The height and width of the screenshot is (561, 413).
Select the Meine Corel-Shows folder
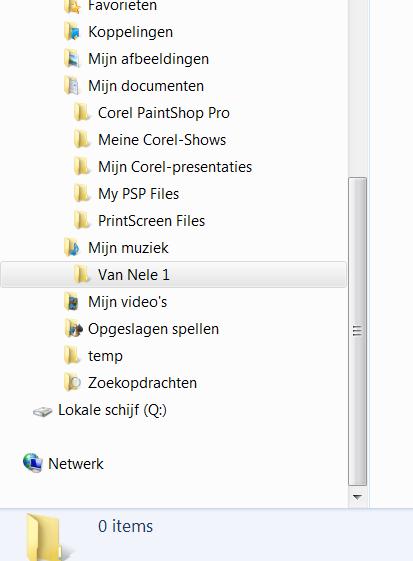point(150,140)
